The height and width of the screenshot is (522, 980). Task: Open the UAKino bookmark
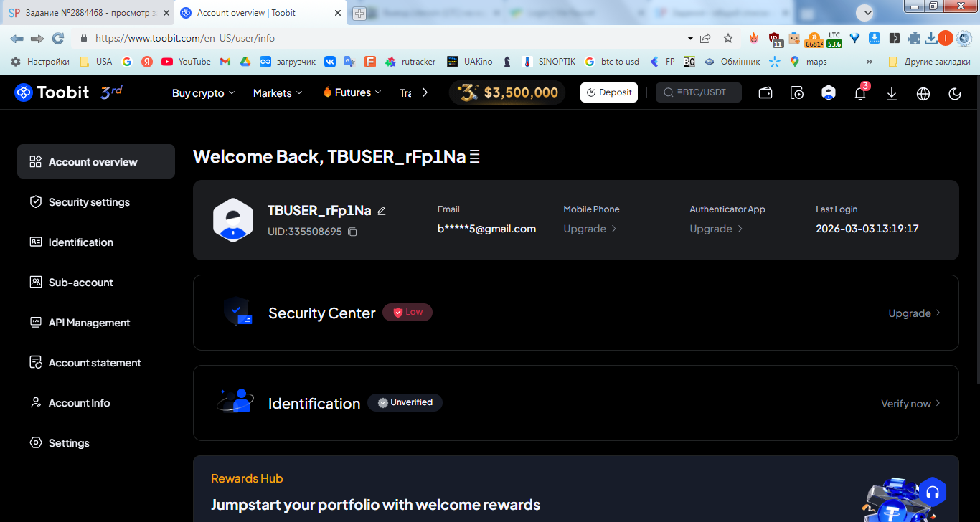pyautogui.click(x=470, y=62)
